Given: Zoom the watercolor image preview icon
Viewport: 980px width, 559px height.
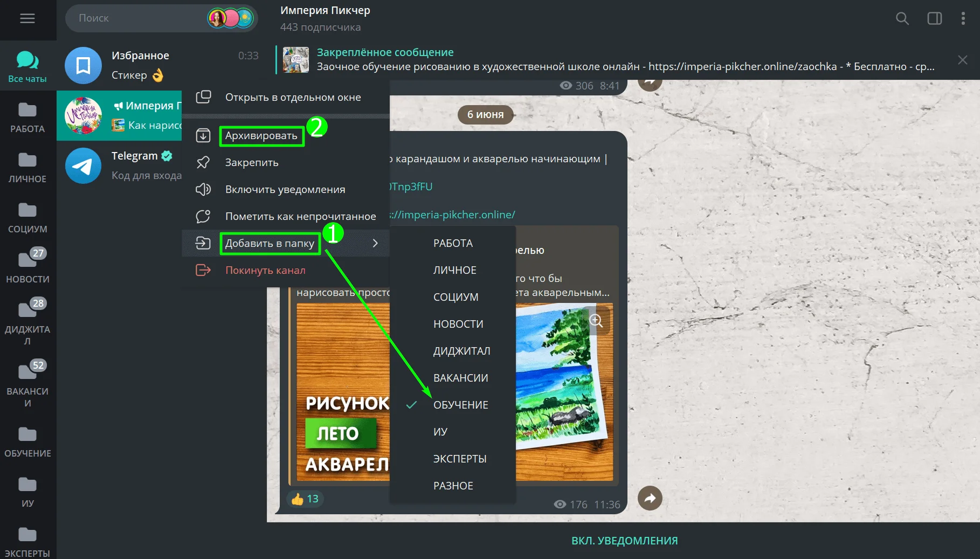Looking at the screenshot, I should coord(596,321).
